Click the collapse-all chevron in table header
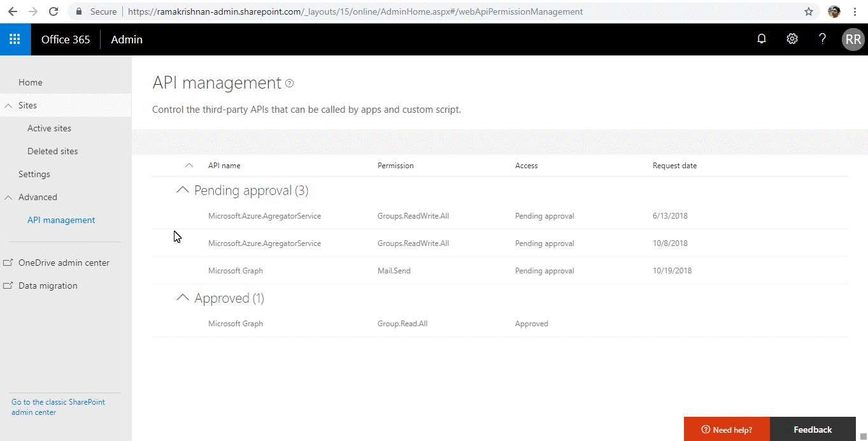Viewport: 868px width, 441px height. [189, 166]
